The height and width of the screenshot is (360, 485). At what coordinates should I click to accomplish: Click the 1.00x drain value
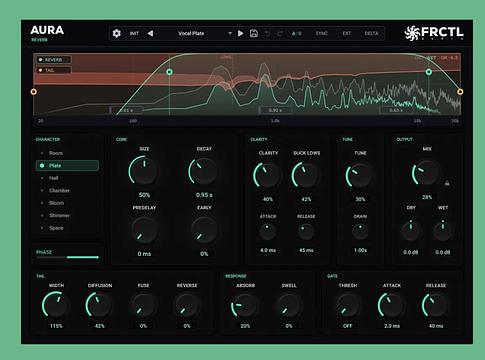click(360, 250)
